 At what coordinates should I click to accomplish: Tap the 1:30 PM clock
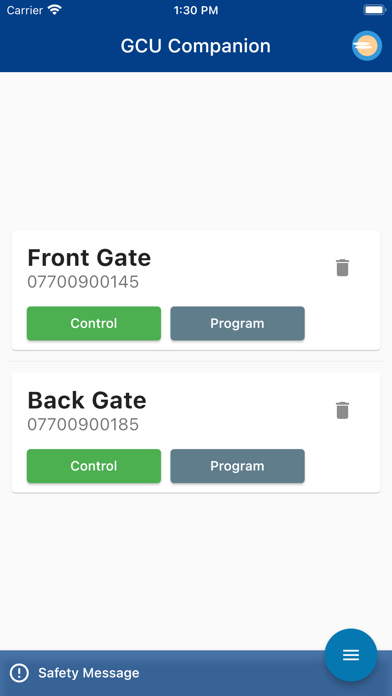(x=196, y=10)
